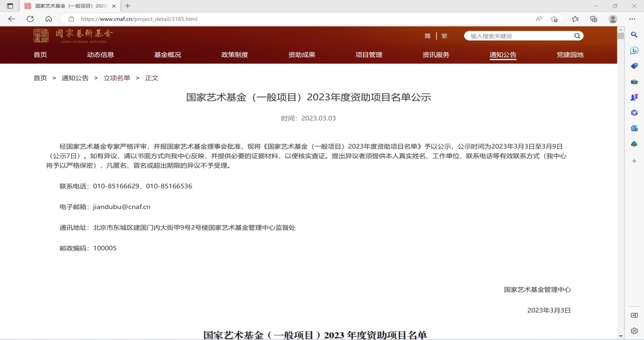Screen dimensions: 644x340
Task: Open the Collections icon in toolbar
Action: 594,19
